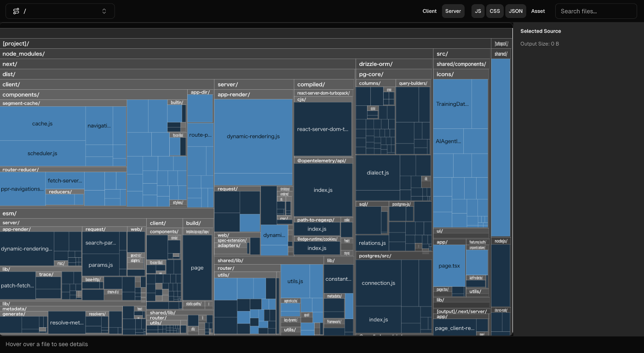Image resolution: width=644 pixels, height=353 pixels.
Task: Click the dialect.js file block
Action: 378,173
